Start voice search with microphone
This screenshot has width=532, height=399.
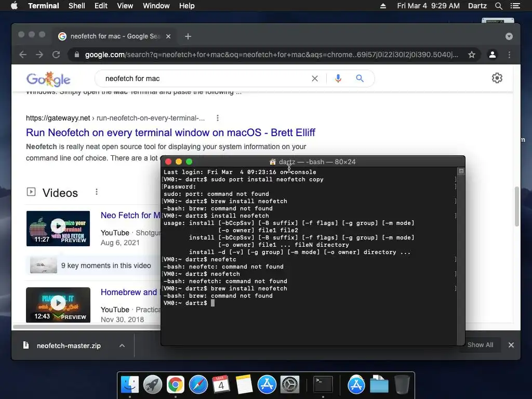coord(338,79)
